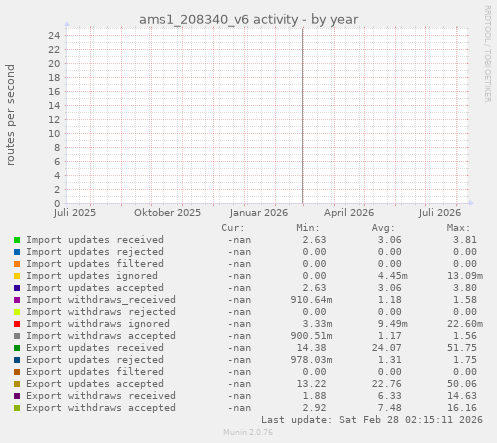This screenshot has width=497, height=443.
Task: Click the Import updates filtered orange swatch
Action: coord(17,264)
